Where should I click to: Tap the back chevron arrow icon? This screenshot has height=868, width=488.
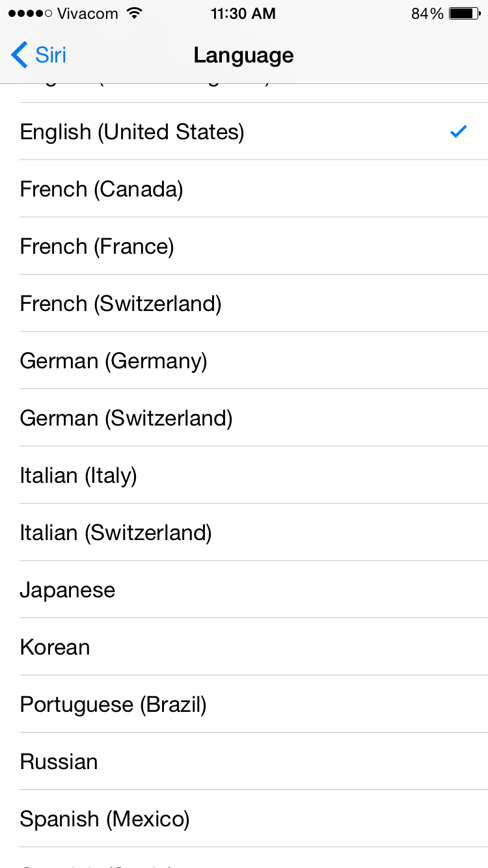pyautogui.click(x=20, y=55)
